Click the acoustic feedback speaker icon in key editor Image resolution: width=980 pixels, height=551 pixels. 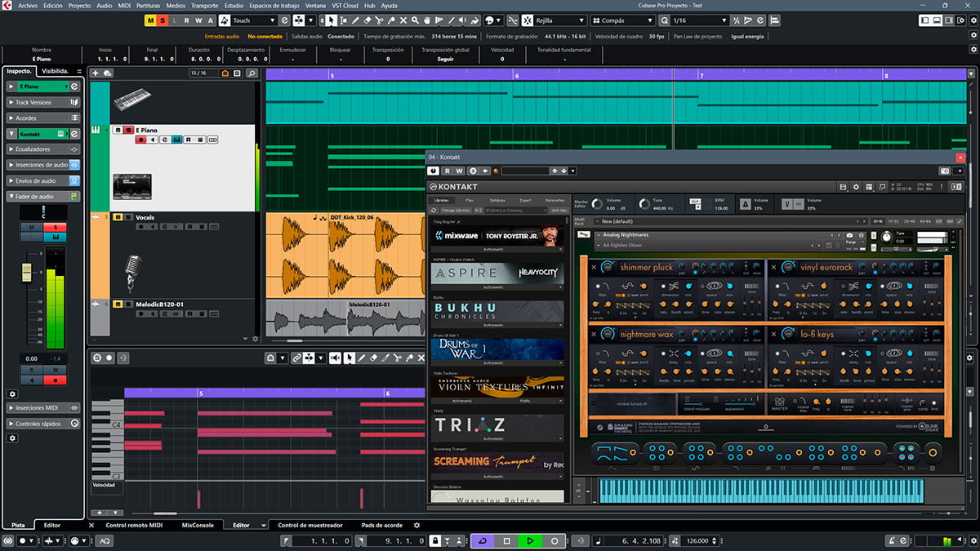(x=335, y=358)
